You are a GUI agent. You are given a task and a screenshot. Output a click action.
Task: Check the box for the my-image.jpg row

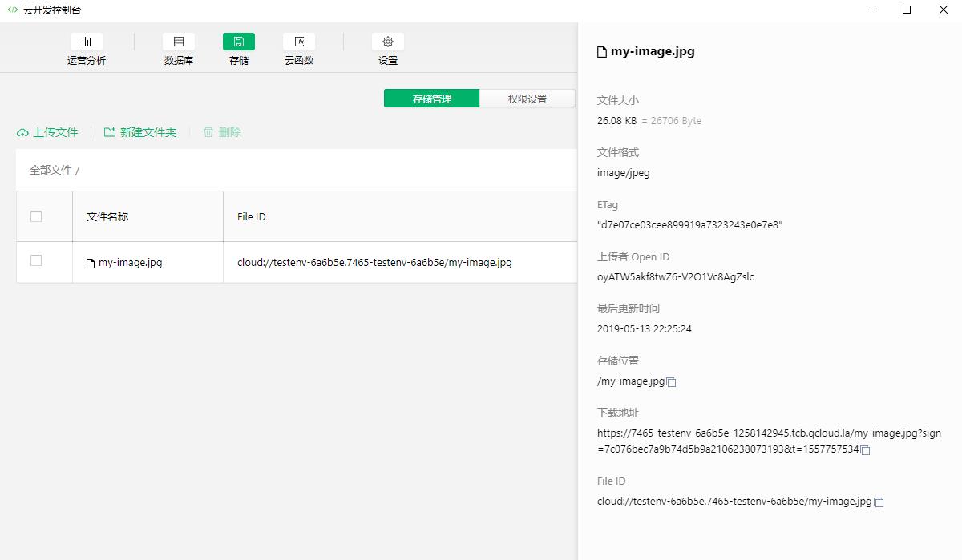36,261
